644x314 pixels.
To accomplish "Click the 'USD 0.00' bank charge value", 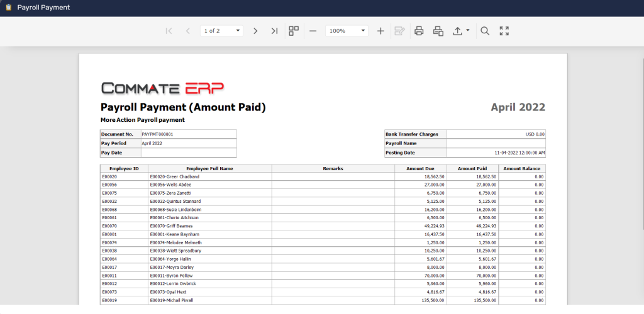I will [x=535, y=134].
